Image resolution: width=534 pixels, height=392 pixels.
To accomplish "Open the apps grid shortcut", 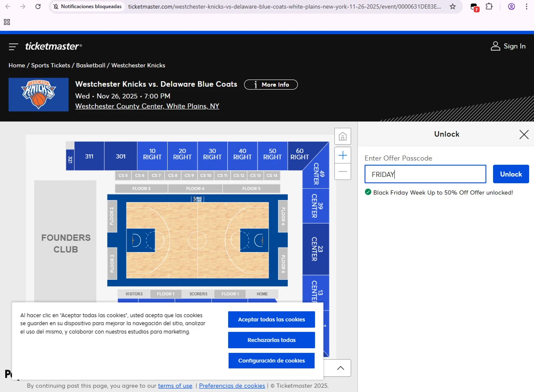I will 7,22.
